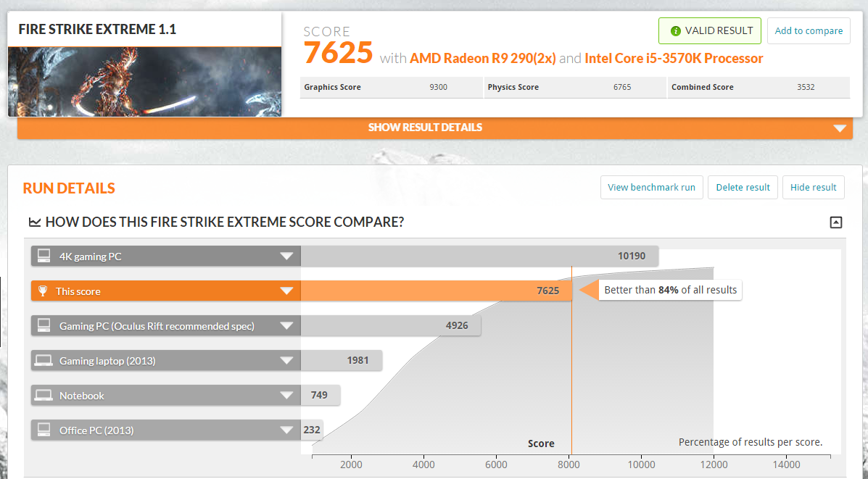This screenshot has height=479, width=868.
Task: Expand the 4K gaming PC comparison dropdown
Action: pyautogui.click(x=288, y=255)
